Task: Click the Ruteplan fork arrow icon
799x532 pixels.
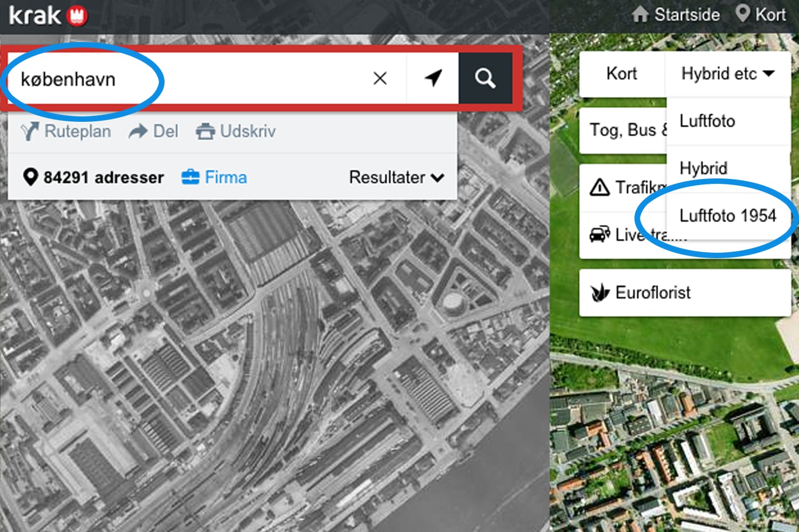Action: pyautogui.click(x=30, y=132)
